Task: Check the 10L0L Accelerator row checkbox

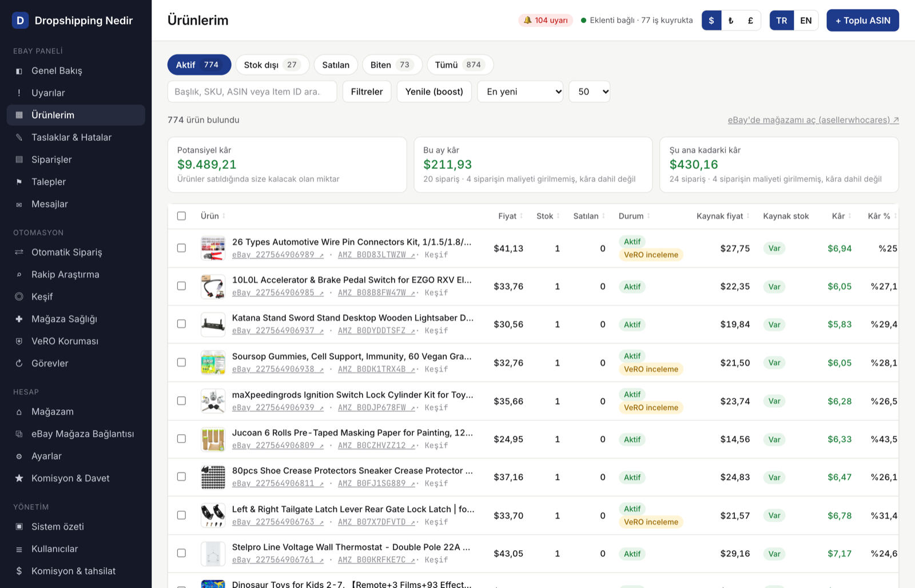Action: click(x=181, y=286)
